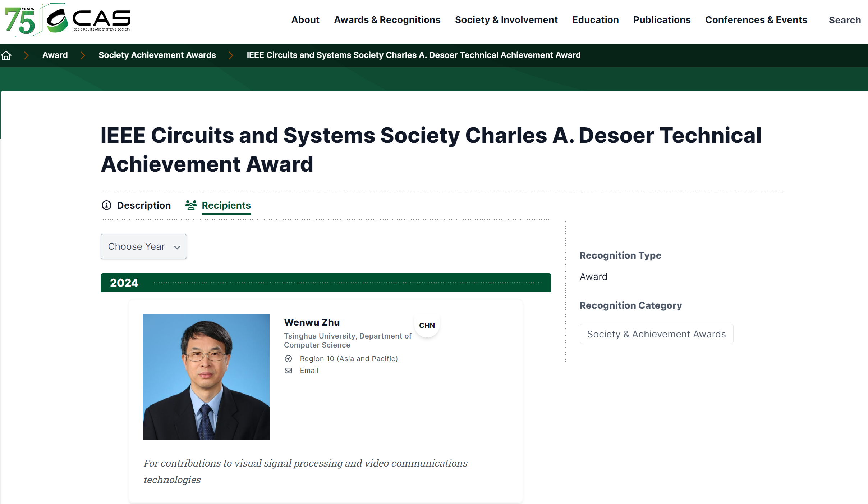Image resolution: width=868 pixels, height=504 pixels.
Task: Select the Recipients tab
Action: click(x=226, y=205)
